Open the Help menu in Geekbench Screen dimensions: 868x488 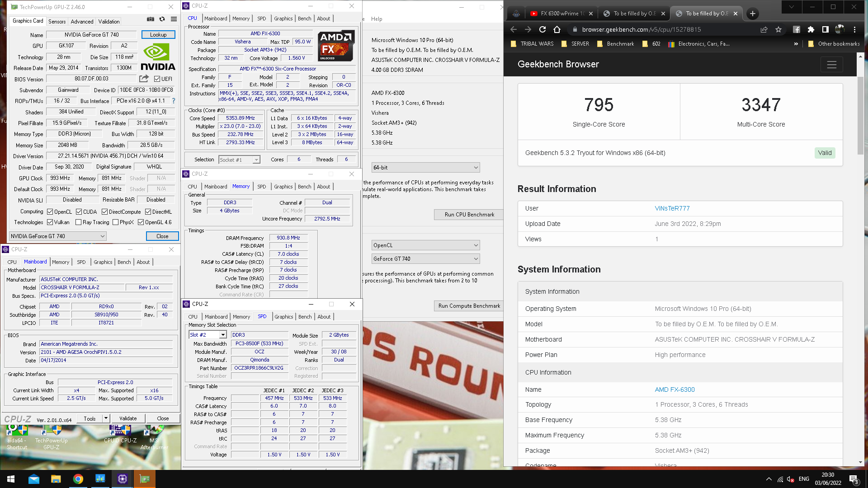tap(377, 19)
